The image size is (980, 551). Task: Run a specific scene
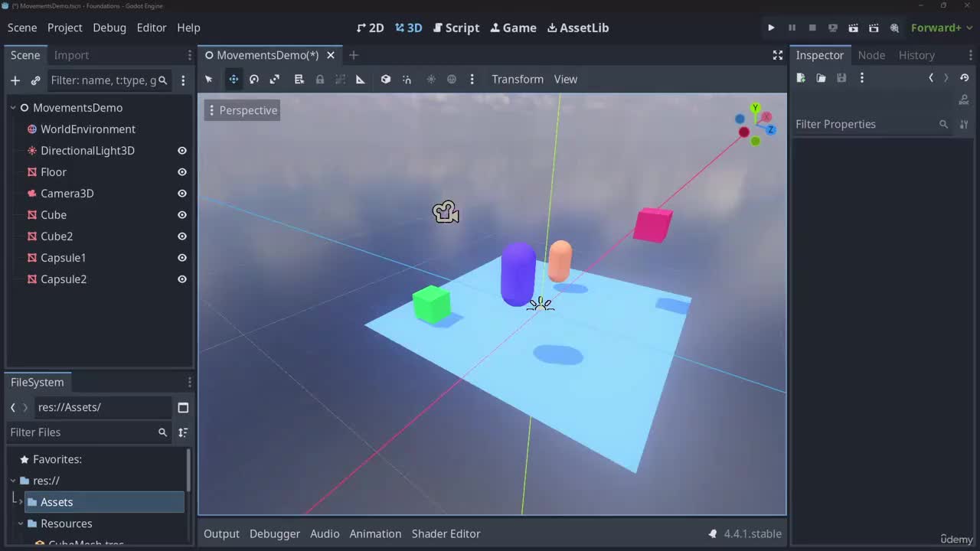click(874, 28)
